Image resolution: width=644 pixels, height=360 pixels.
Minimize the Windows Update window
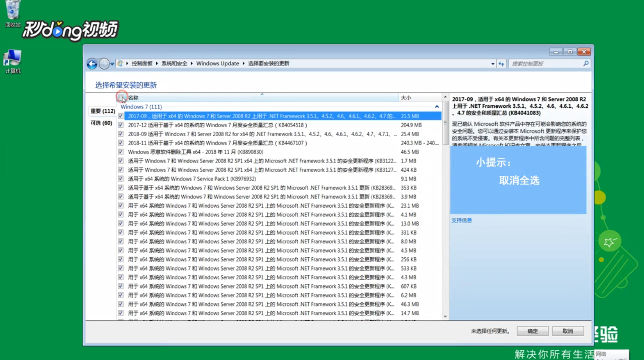(556, 52)
